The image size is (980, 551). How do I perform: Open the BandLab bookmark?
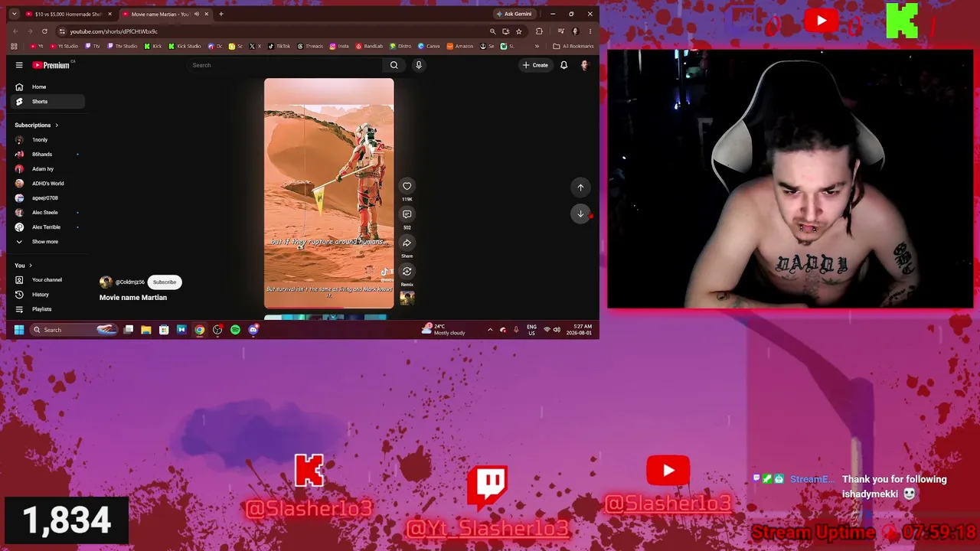(x=369, y=46)
